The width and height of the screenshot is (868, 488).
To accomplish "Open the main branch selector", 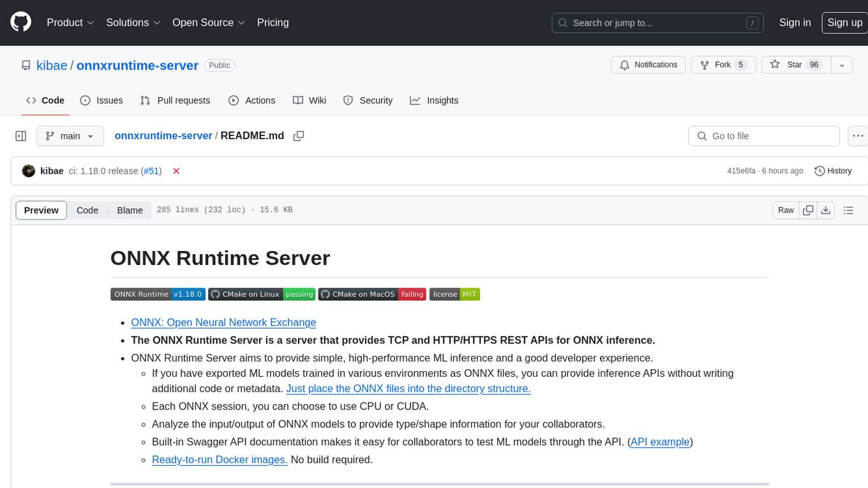I will click(70, 136).
